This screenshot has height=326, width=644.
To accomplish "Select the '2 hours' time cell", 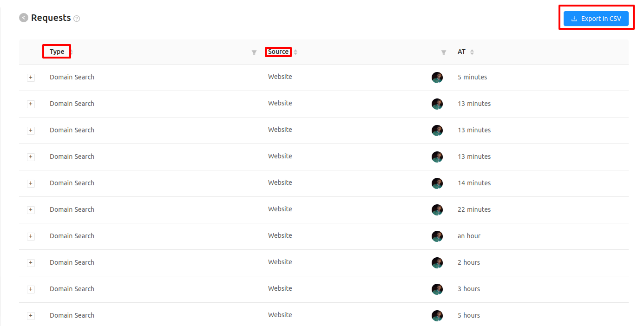I will click(x=469, y=262).
